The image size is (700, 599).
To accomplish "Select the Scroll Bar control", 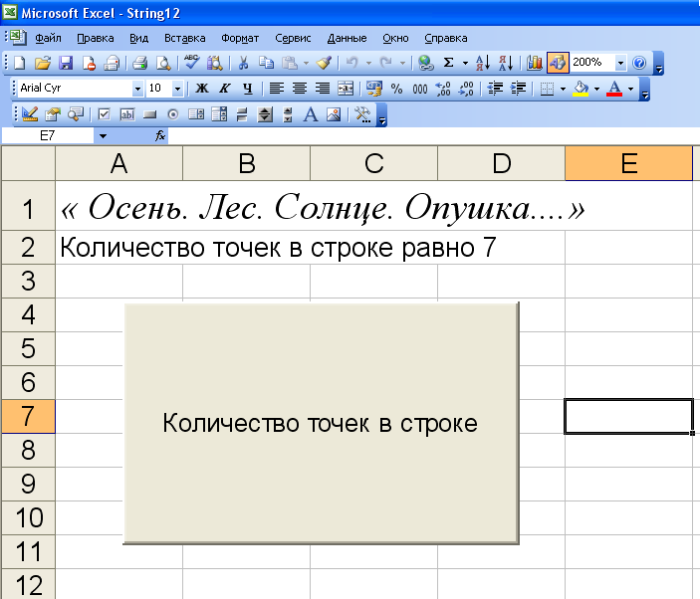I will pos(265,114).
